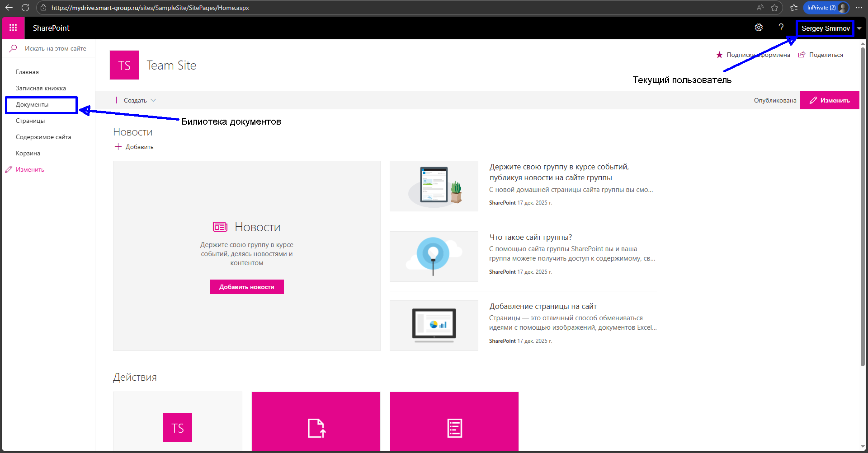The width and height of the screenshot is (868, 453).
Task: Click the browser refresh icon
Action: point(25,8)
